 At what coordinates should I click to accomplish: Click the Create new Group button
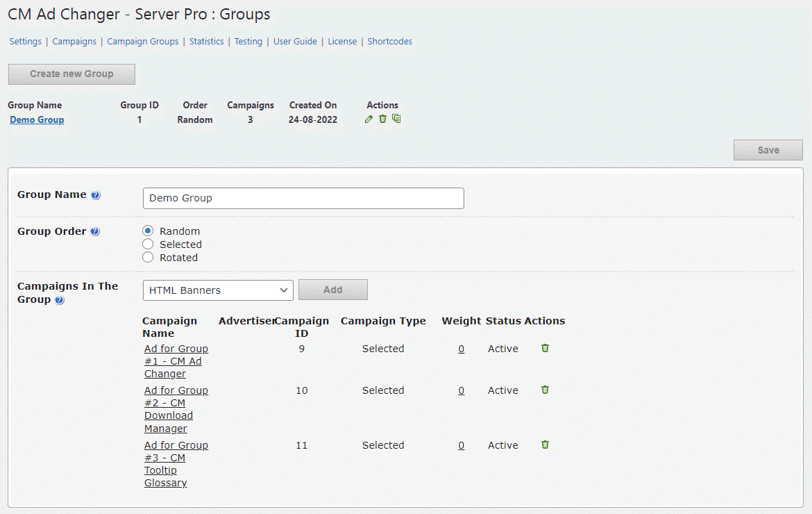pyautogui.click(x=71, y=74)
